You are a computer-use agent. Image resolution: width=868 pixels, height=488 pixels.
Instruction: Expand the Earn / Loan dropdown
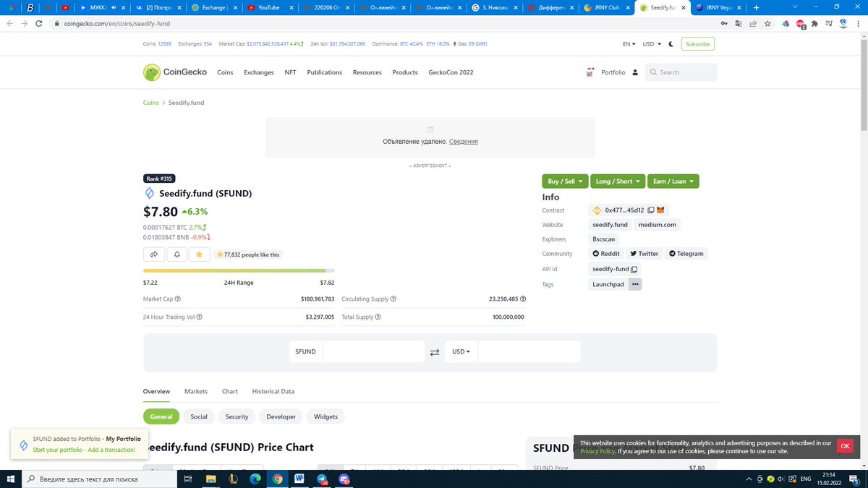click(x=673, y=181)
